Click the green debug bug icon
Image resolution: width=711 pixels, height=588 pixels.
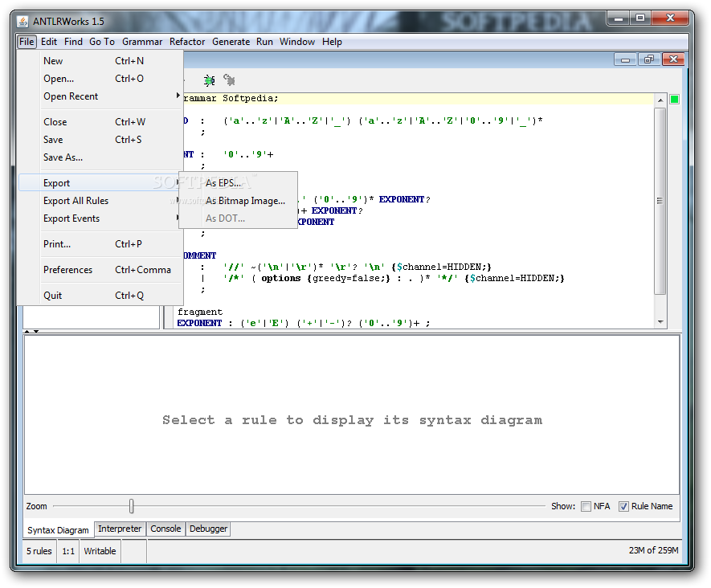(x=209, y=80)
